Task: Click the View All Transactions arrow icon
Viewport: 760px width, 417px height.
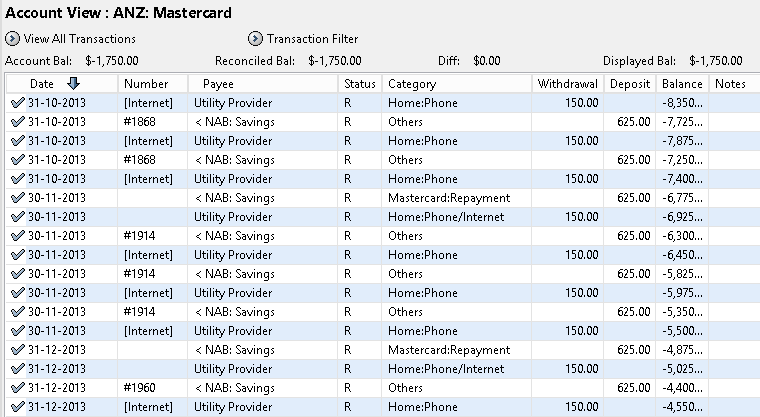Action: click(x=12, y=38)
